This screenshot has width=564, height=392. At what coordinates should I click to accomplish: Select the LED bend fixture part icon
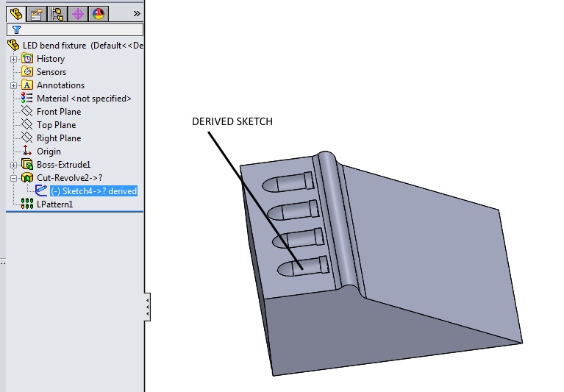(13, 46)
